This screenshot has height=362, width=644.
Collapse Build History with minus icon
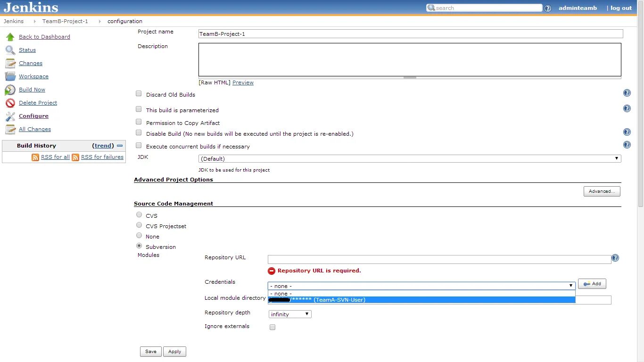(x=120, y=146)
